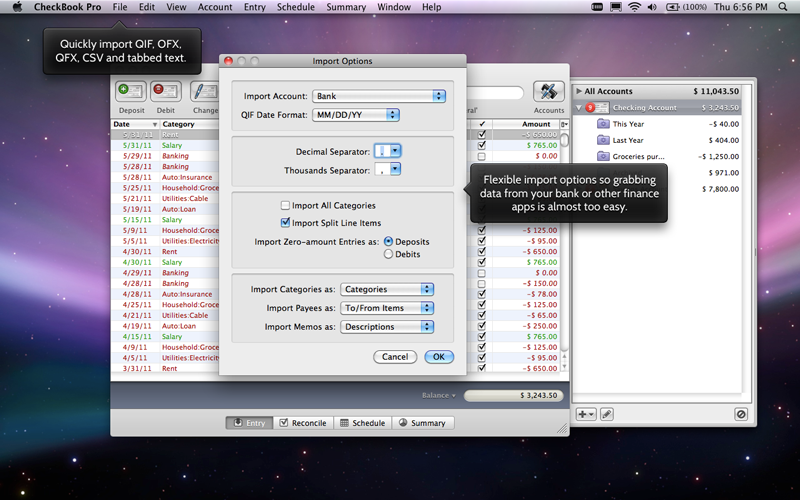Switch to the Summary tab at bottom

[422, 423]
